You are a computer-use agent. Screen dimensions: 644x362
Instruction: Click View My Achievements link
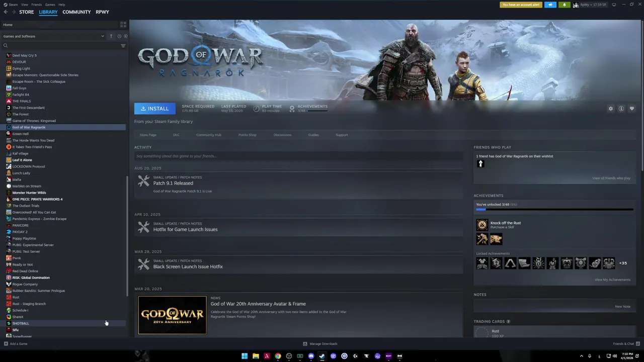click(612, 280)
